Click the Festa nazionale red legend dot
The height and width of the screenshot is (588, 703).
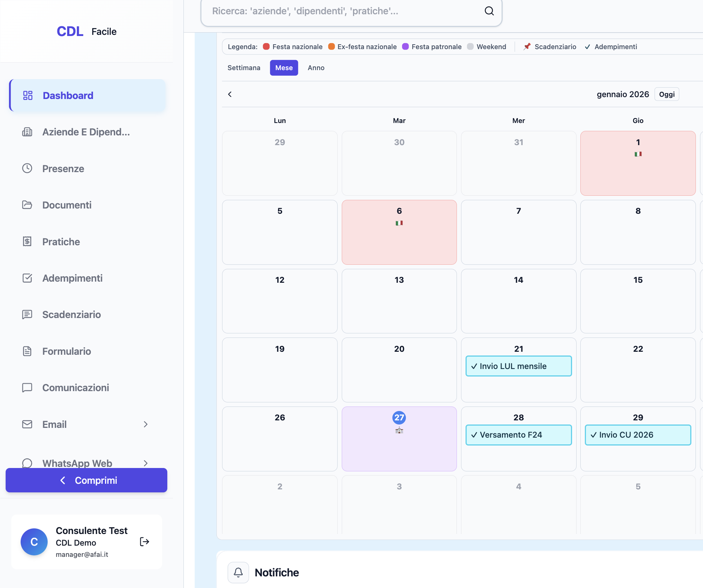tap(266, 46)
